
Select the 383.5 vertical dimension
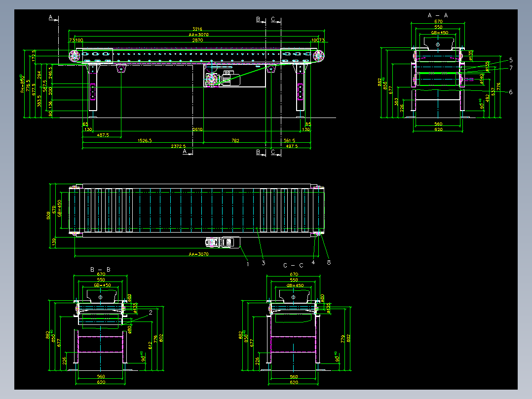pos(39,101)
